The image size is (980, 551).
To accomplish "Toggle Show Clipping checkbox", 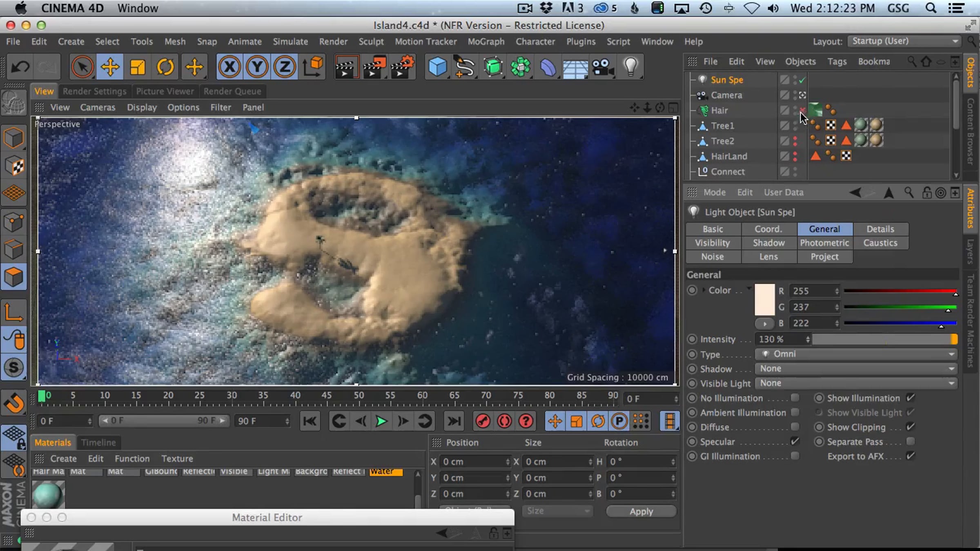I will 910,427.
